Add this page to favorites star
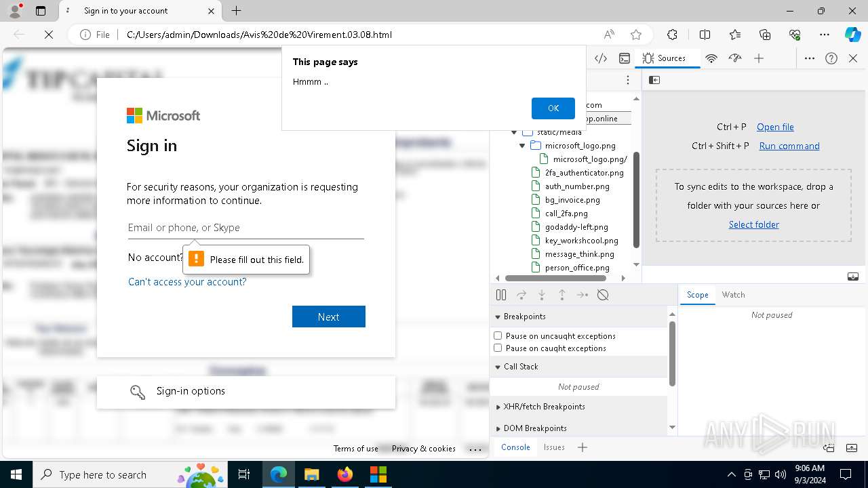 point(636,35)
